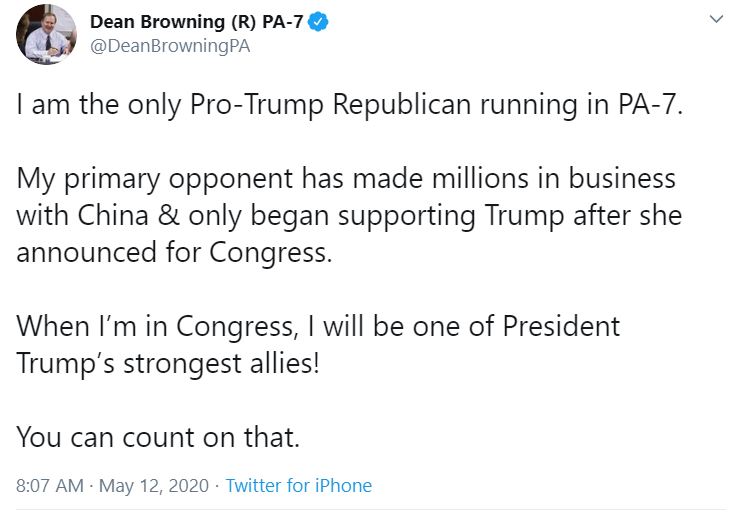The height and width of the screenshot is (512, 741).
Task: Open the Twitter for iPhone source link
Action: pos(298,486)
